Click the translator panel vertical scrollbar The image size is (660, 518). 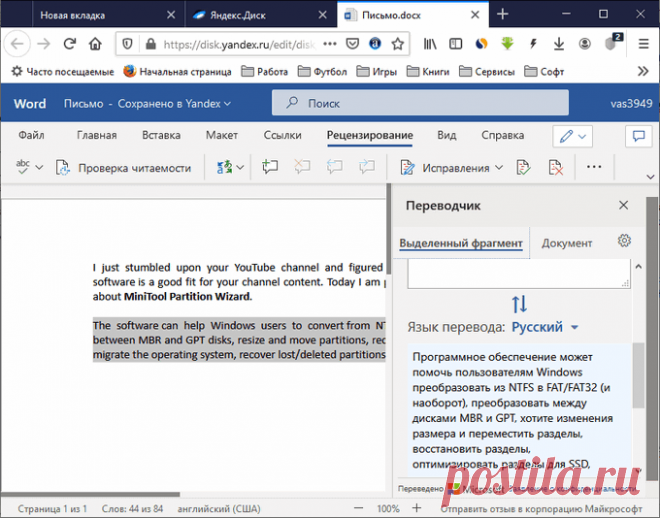pos(638,375)
